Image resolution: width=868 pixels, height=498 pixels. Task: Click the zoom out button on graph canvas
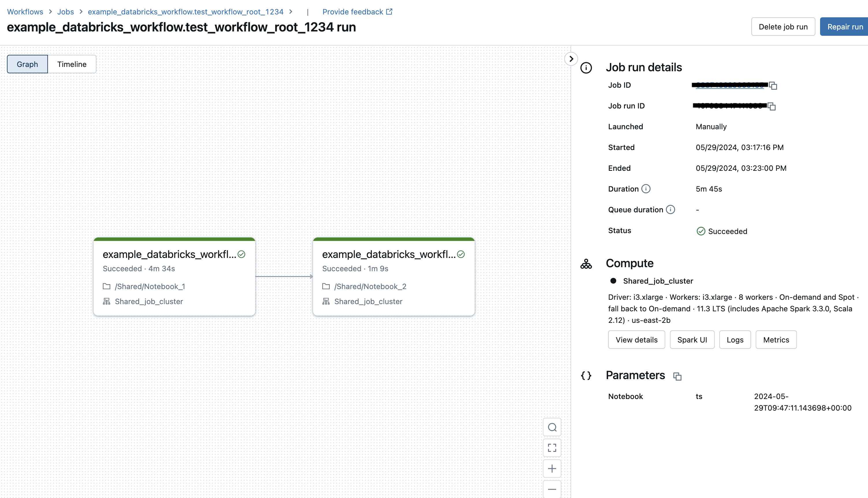(x=552, y=489)
